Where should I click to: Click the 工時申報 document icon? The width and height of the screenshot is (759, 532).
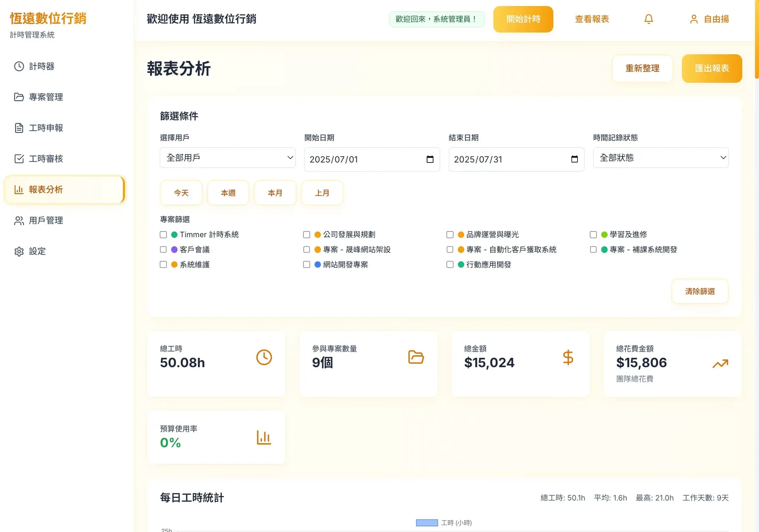click(19, 128)
